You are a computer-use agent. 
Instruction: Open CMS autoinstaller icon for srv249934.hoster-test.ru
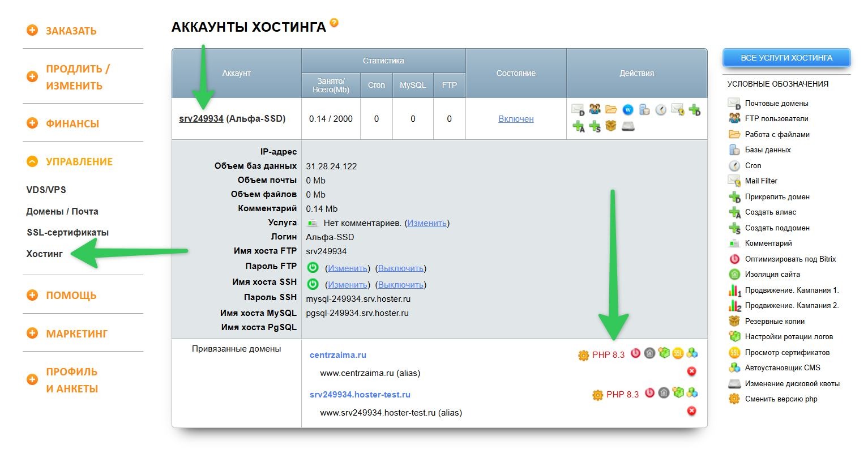tap(692, 393)
